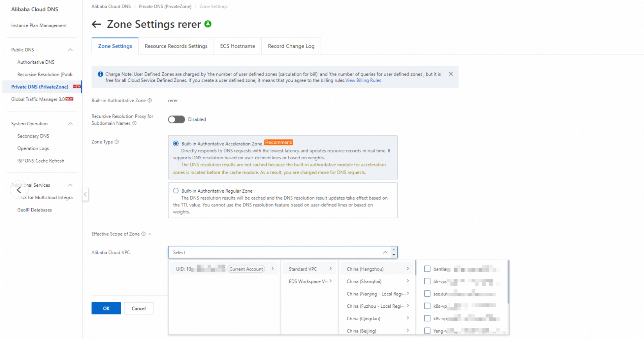
Task: Click Alibaba Cloud DNS breadcrumb link
Action: click(111, 7)
